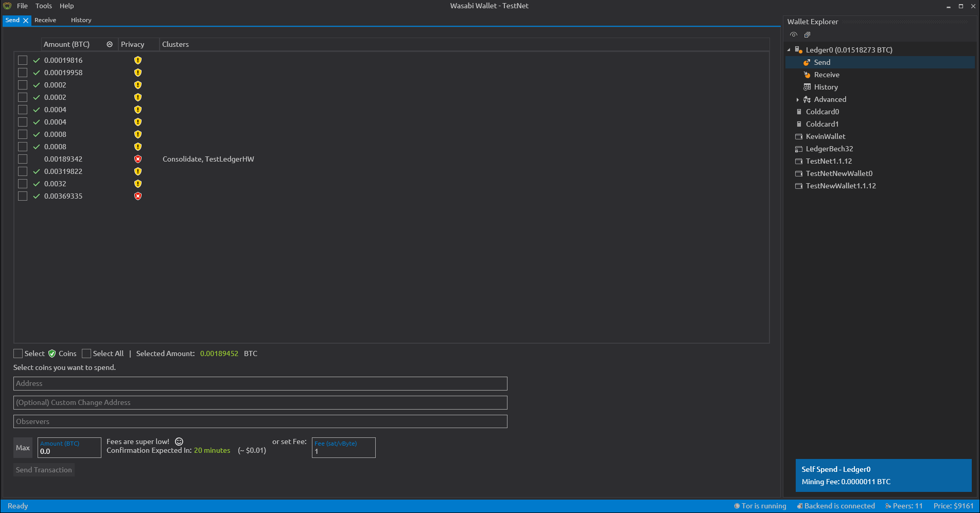This screenshot has width=980, height=513.
Task: Click the 0.00189452 selected amount value
Action: [219, 353]
